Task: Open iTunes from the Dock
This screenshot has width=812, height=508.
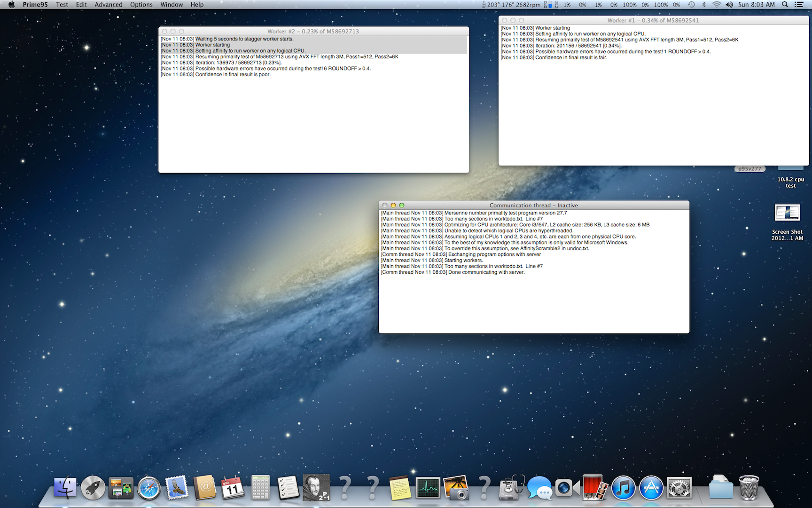Action: coord(623,488)
